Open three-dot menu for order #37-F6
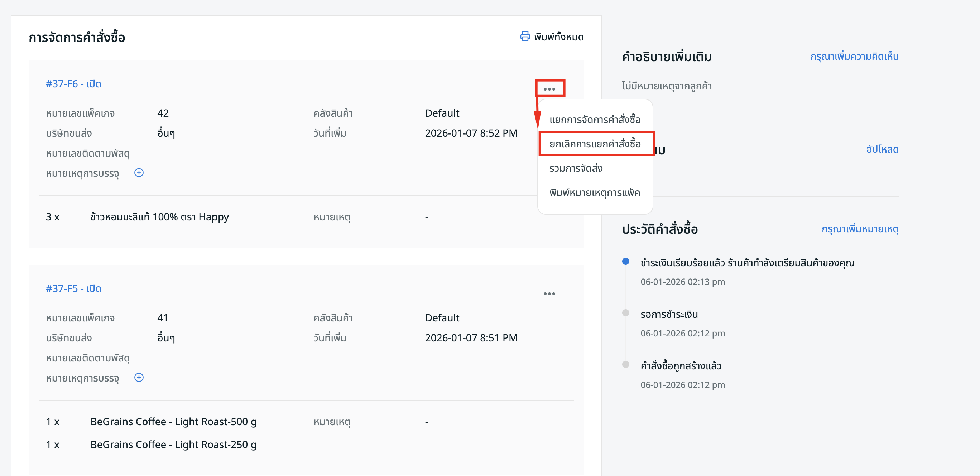This screenshot has width=980, height=476. point(549,89)
